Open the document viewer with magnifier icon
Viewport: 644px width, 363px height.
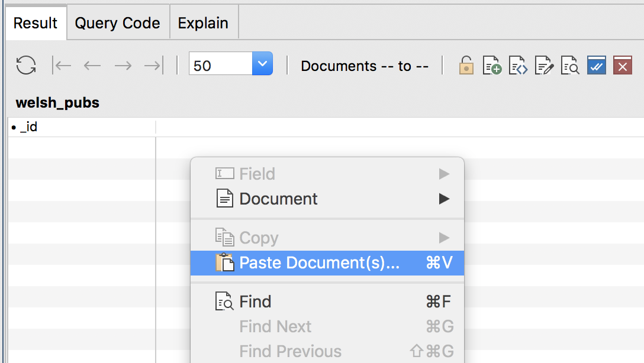[569, 65]
